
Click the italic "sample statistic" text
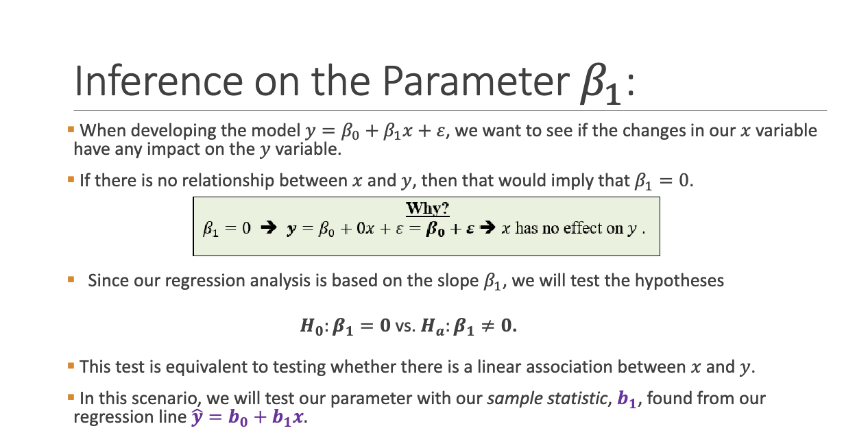tap(546, 398)
